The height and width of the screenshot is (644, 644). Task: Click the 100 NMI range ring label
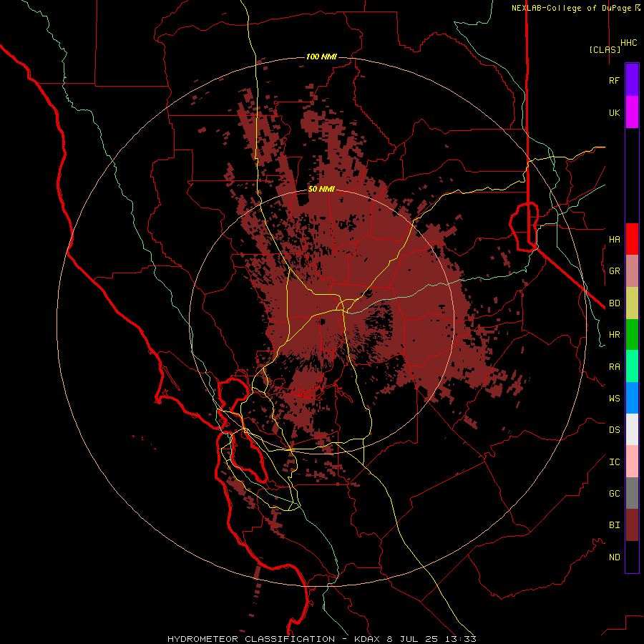click(321, 57)
